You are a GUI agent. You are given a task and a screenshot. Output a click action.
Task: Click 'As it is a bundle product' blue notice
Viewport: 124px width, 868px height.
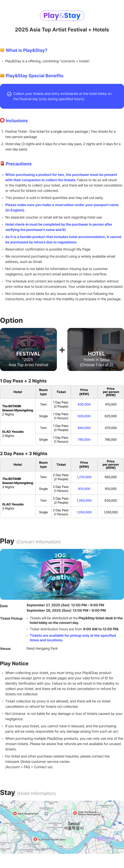pos(63,239)
